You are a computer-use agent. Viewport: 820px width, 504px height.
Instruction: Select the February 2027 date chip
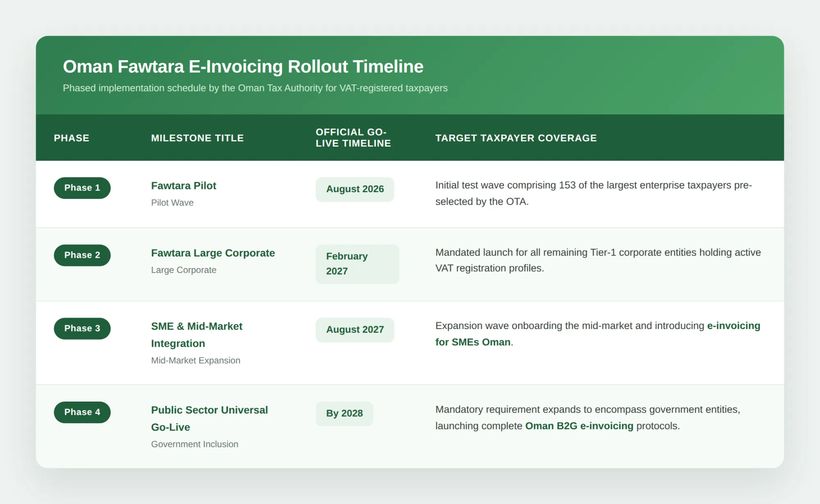(358, 264)
